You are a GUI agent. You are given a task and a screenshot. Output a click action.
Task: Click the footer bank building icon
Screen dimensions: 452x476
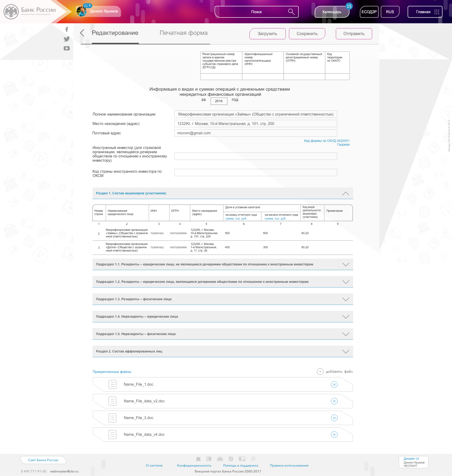[x=198, y=459]
